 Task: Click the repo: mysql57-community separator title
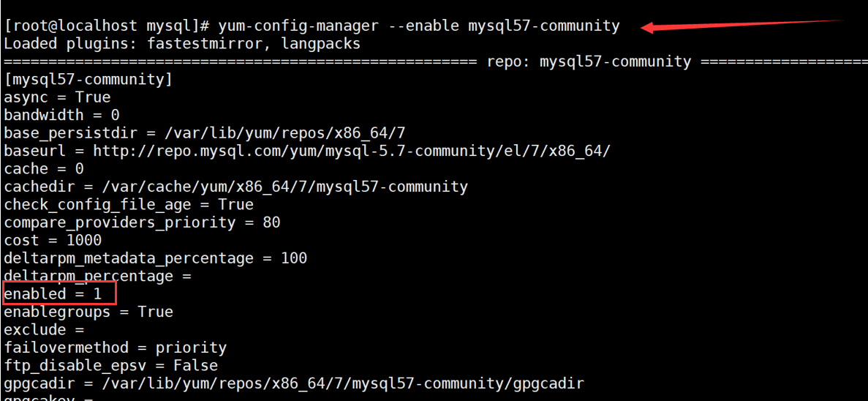coord(589,62)
